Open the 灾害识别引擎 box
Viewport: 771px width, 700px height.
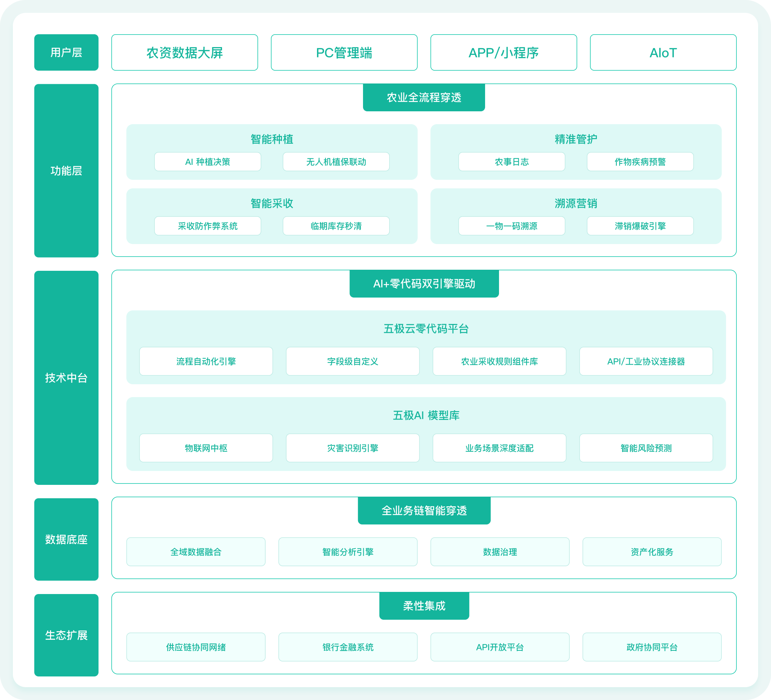[353, 448]
